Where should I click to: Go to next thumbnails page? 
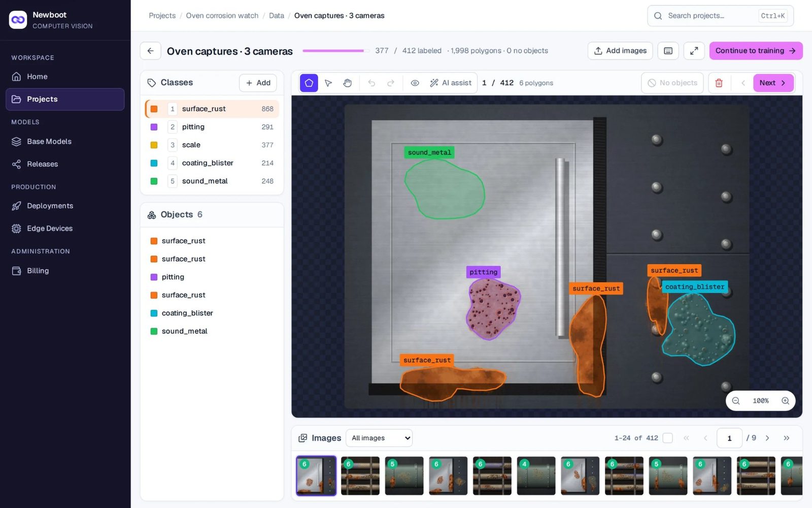pos(767,438)
